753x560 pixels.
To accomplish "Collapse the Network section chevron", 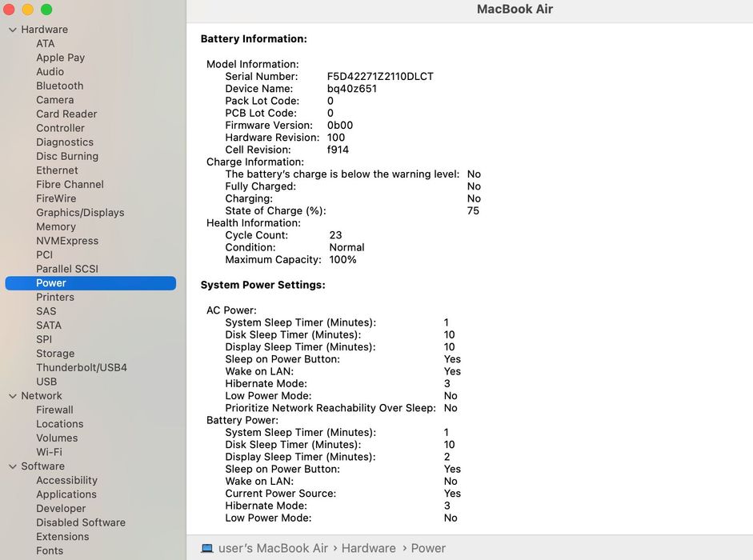I will [x=13, y=396].
